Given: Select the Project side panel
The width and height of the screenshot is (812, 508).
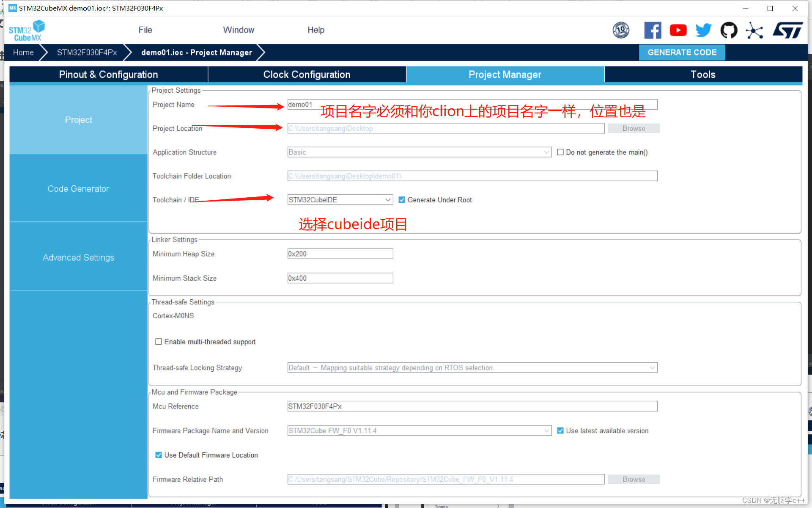Looking at the screenshot, I should pos(78,120).
